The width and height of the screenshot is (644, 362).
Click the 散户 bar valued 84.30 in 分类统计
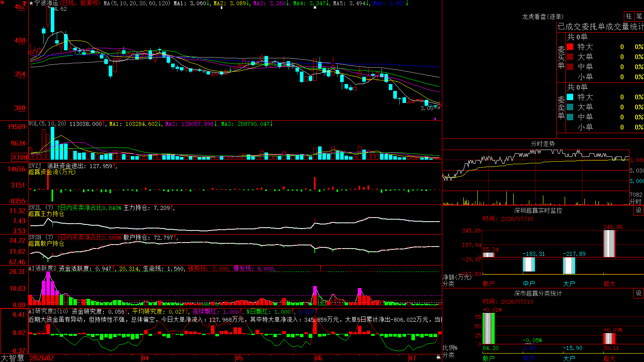tap(489, 328)
